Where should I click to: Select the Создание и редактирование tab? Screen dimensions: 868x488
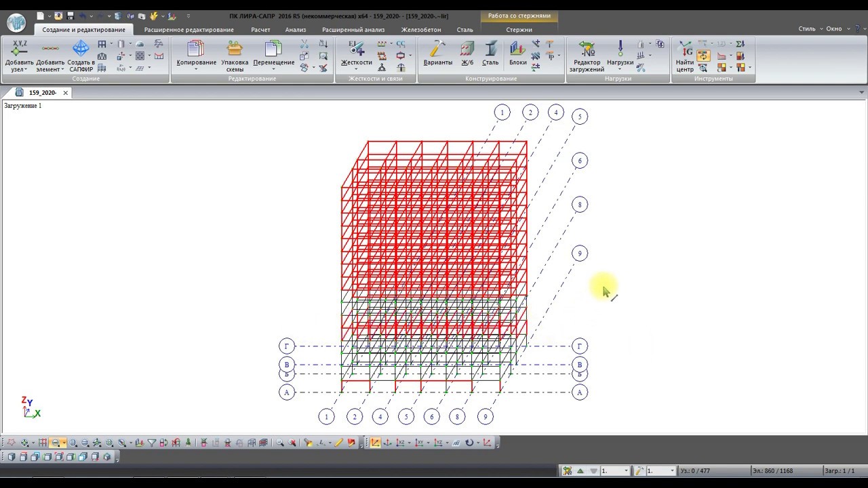pyautogui.click(x=83, y=30)
